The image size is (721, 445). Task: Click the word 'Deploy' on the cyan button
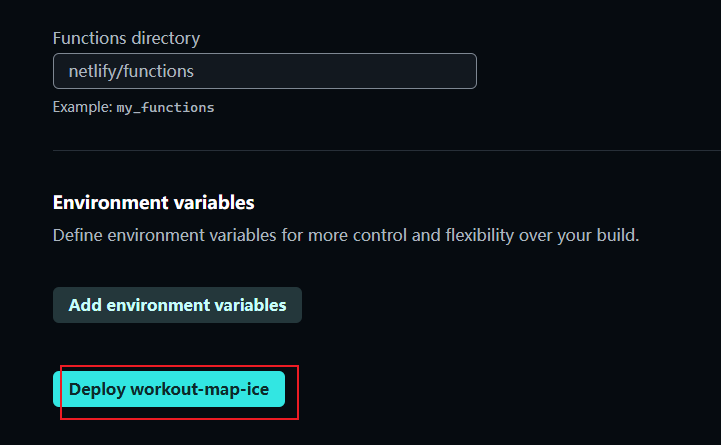(97, 389)
